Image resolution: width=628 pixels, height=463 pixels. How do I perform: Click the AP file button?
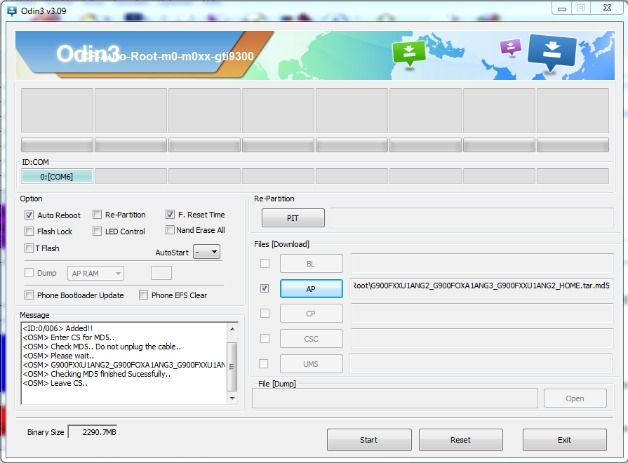pos(311,288)
